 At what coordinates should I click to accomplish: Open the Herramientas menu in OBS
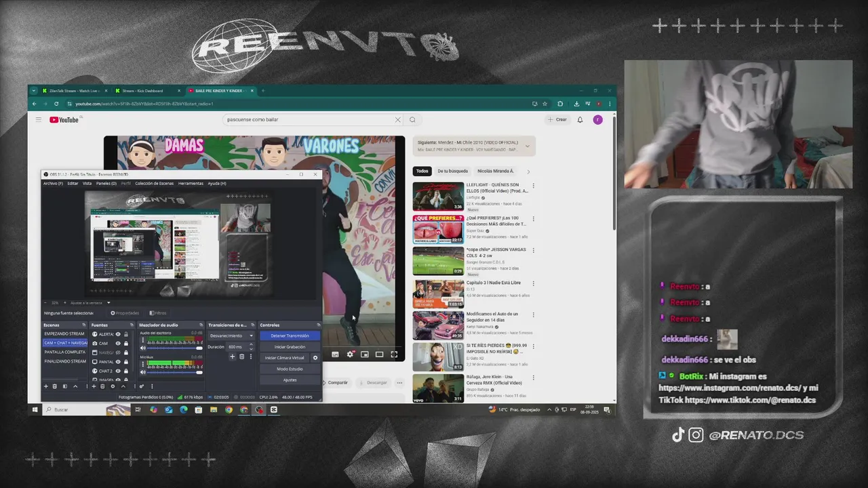[x=191, y=183]
